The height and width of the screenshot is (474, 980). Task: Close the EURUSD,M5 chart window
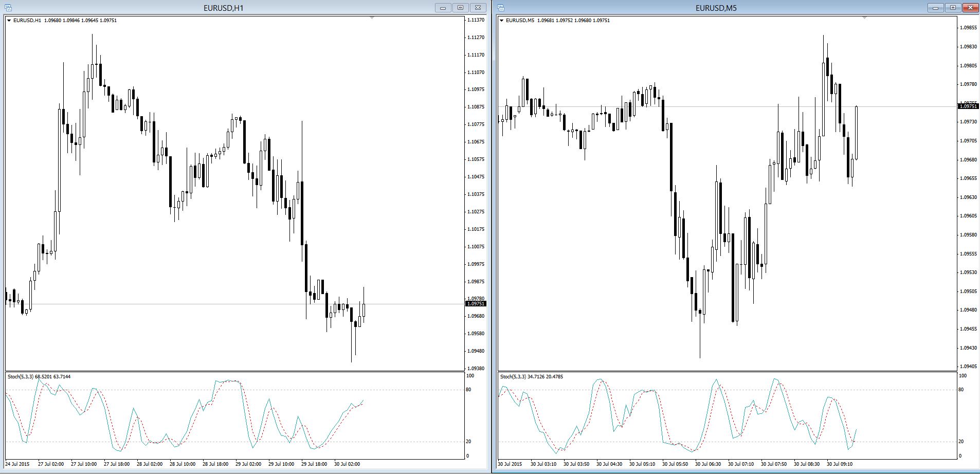970,8
